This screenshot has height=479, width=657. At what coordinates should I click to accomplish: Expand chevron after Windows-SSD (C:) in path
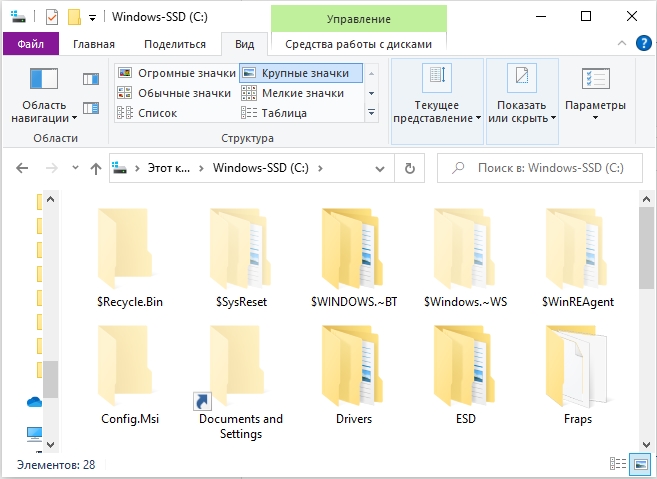pyautogui.click(x=321, y=168)
